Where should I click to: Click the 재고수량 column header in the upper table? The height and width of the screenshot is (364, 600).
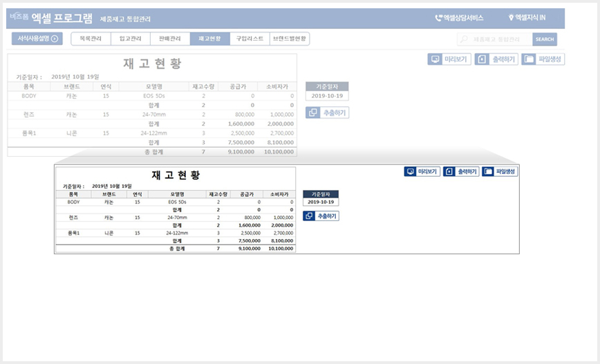tap(203, 87)
